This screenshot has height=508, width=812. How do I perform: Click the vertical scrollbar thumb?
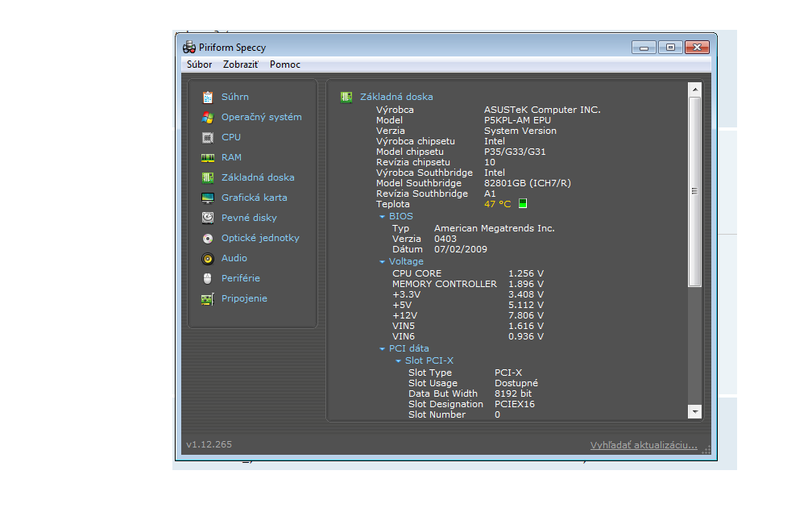click(x=695, y=191)
